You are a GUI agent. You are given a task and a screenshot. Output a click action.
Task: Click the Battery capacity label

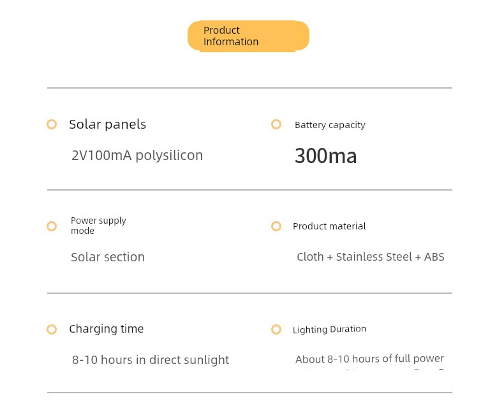point(330,125)
